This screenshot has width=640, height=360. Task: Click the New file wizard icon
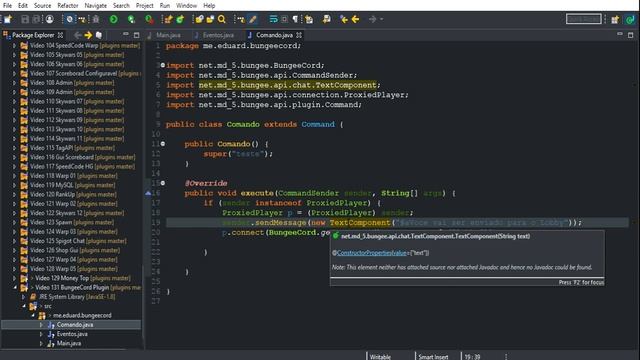(8, 19)
